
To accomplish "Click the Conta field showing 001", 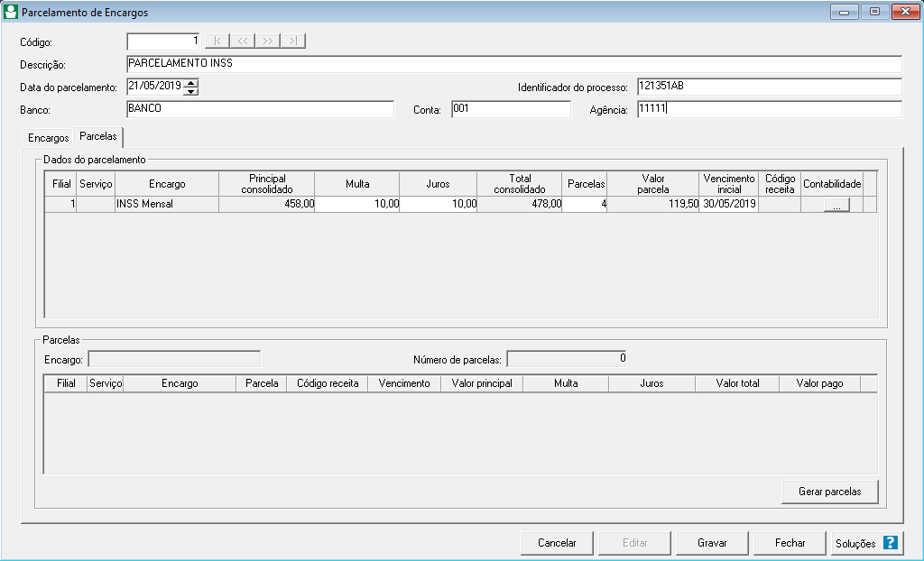I will point(511,109).
